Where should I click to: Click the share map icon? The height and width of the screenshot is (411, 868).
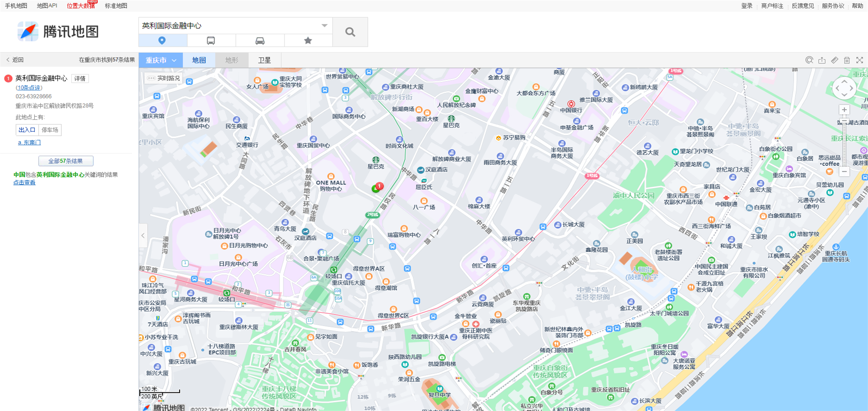coord(822,60)
